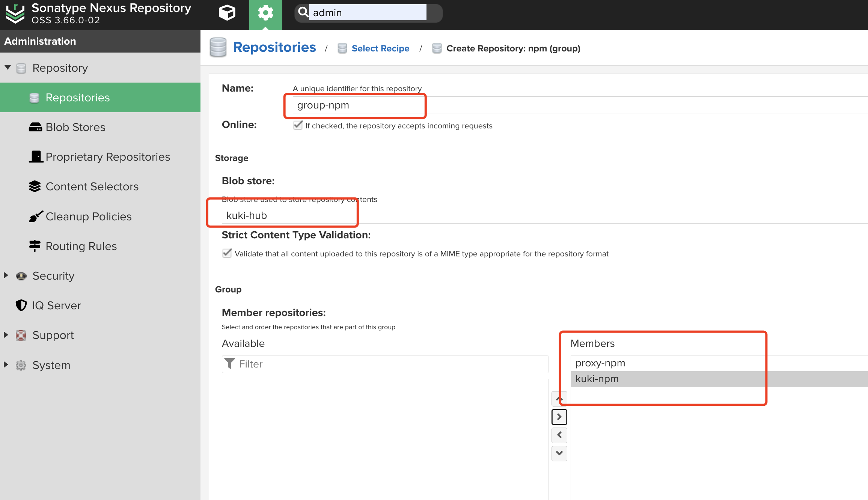This screenshot has height=500, width=868.
Task: Click the Security sidebar icon
Action: (x=21, y=276)
